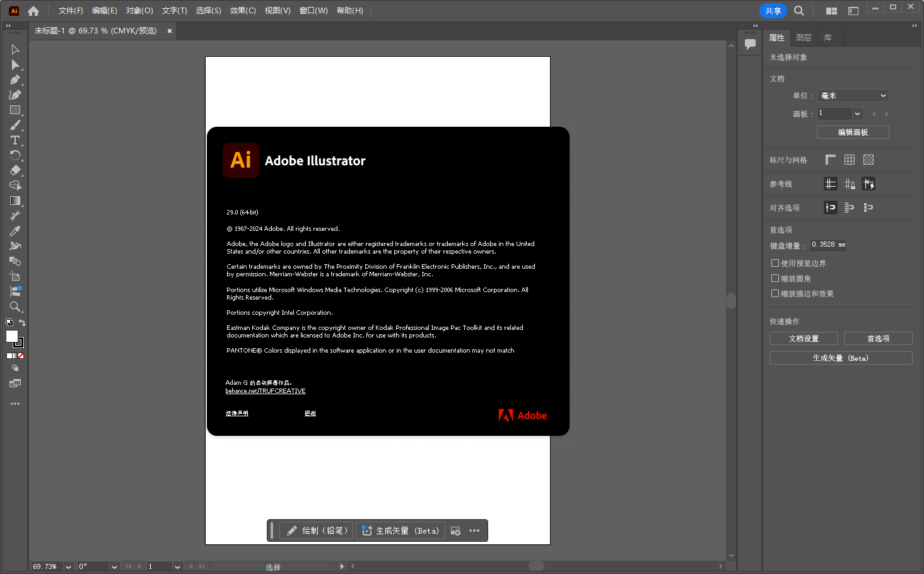The width and height of the screenshot is (924, 574).
Task: Open the 单位 毫米 dropdown
Action: pyautogui.click(x=853, y=96)
